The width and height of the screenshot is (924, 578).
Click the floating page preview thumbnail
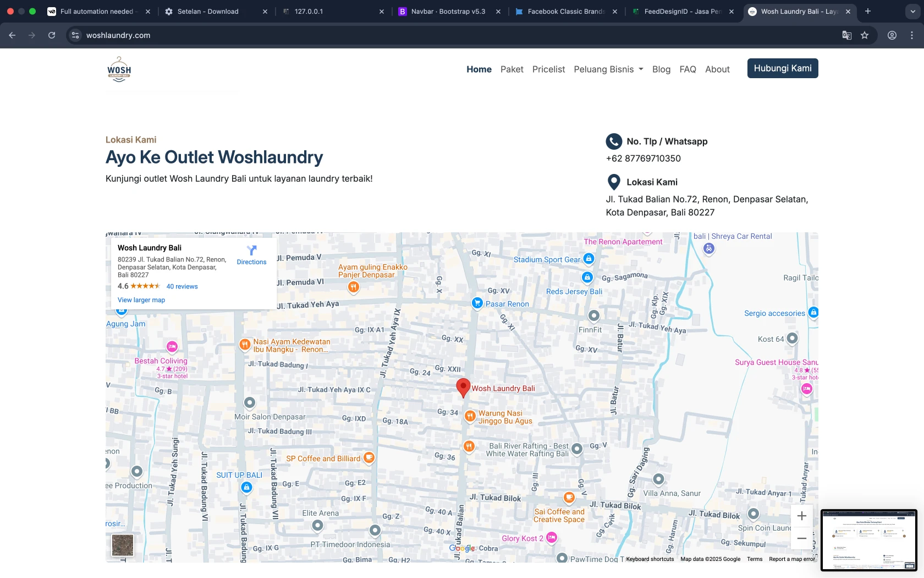coord(869,540)
